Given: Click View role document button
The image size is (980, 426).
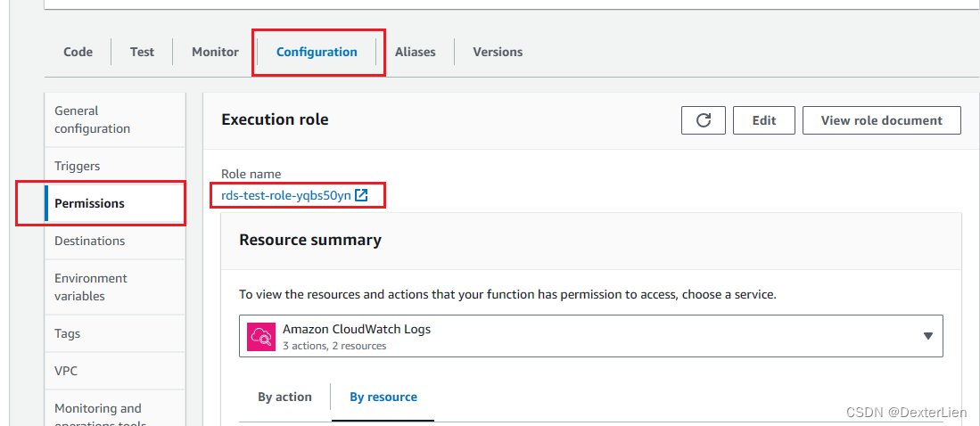Looking at the screenshot, I should [881, 120].
